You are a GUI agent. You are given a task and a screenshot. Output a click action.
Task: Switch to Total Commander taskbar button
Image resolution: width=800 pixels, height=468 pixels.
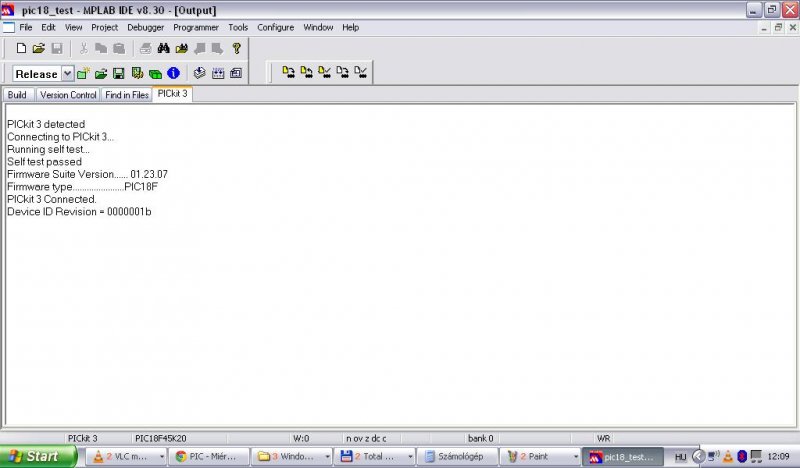point(375,456)
